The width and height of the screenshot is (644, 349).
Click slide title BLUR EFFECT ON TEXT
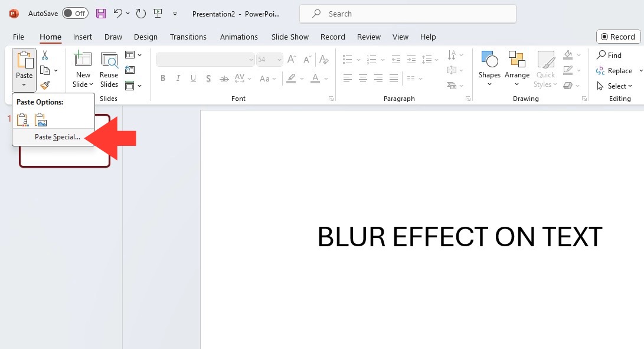coord(460,237)
